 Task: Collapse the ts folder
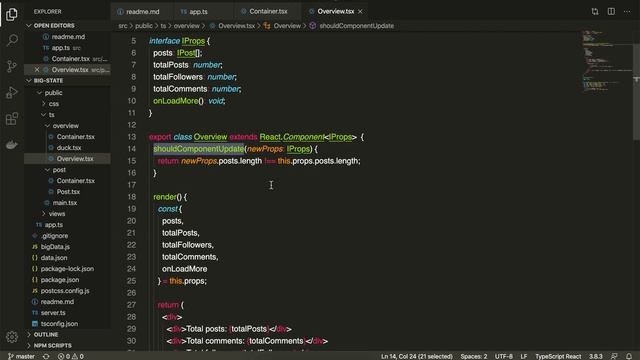51,115
